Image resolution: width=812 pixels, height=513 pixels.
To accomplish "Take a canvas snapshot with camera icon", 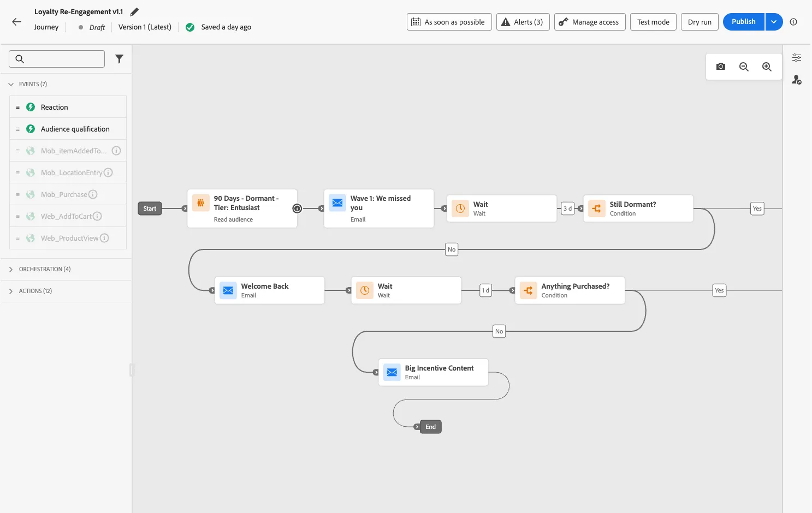I will [x=721, y=67].
